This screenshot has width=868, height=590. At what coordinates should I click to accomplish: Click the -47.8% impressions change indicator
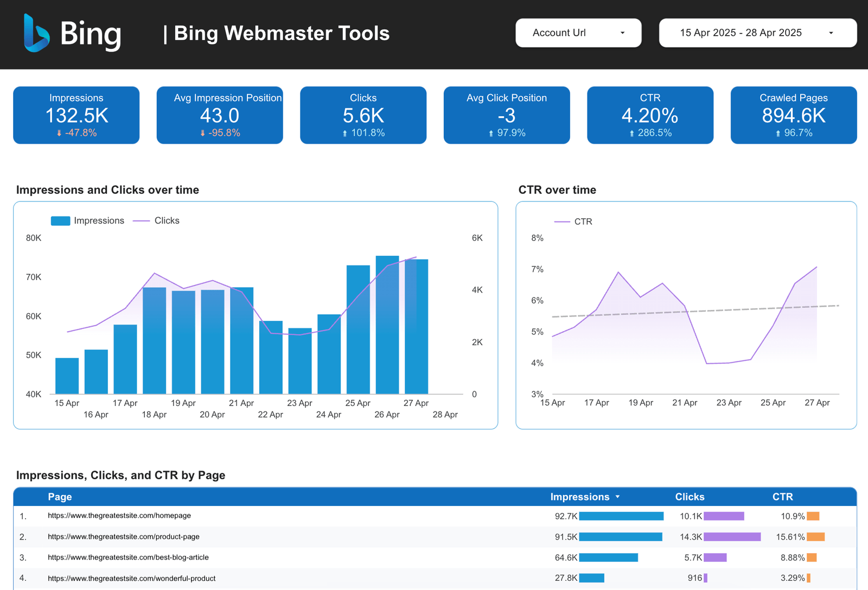76,133
